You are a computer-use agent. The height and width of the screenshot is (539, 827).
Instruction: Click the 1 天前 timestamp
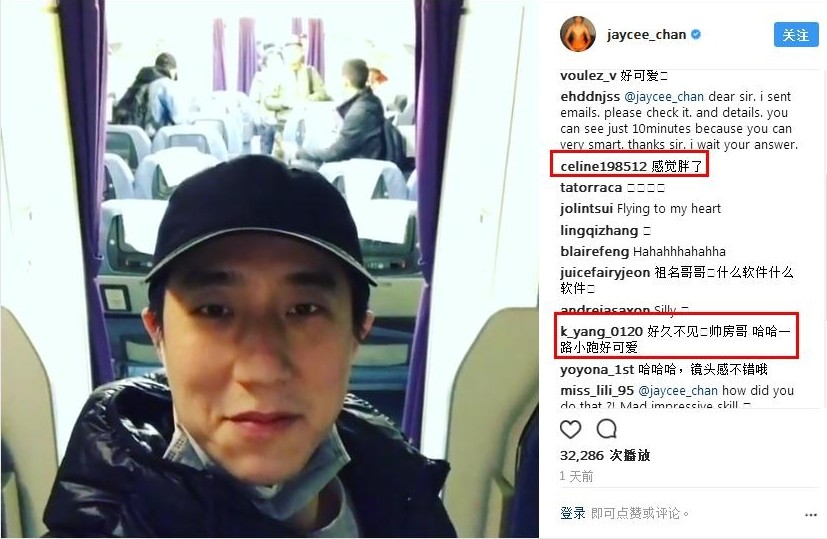tap(576, 476)
